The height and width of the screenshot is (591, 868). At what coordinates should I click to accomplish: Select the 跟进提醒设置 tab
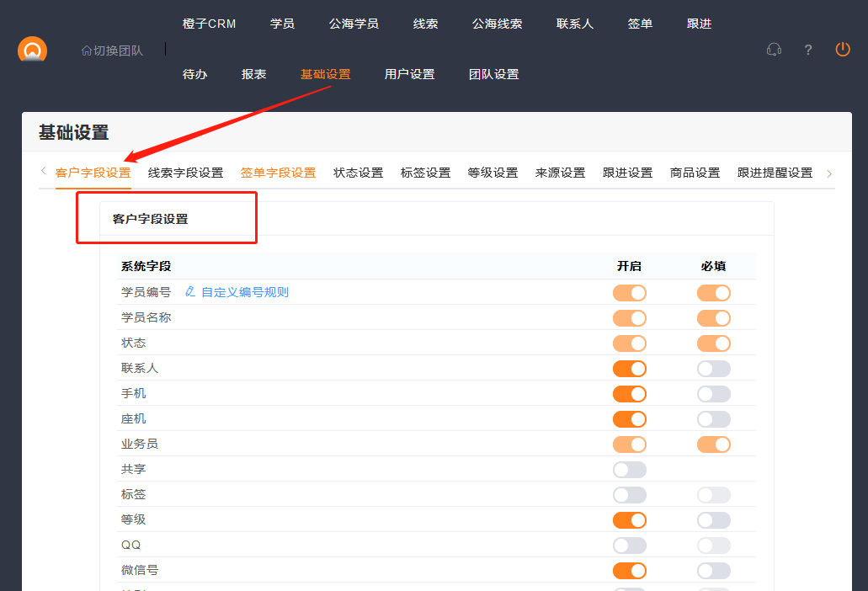click(775, 173)
